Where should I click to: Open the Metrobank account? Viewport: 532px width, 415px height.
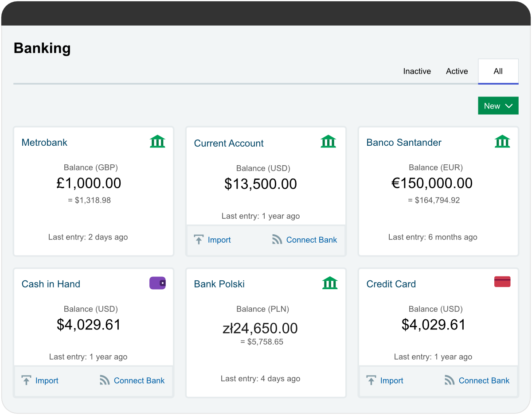coord(44,143)
